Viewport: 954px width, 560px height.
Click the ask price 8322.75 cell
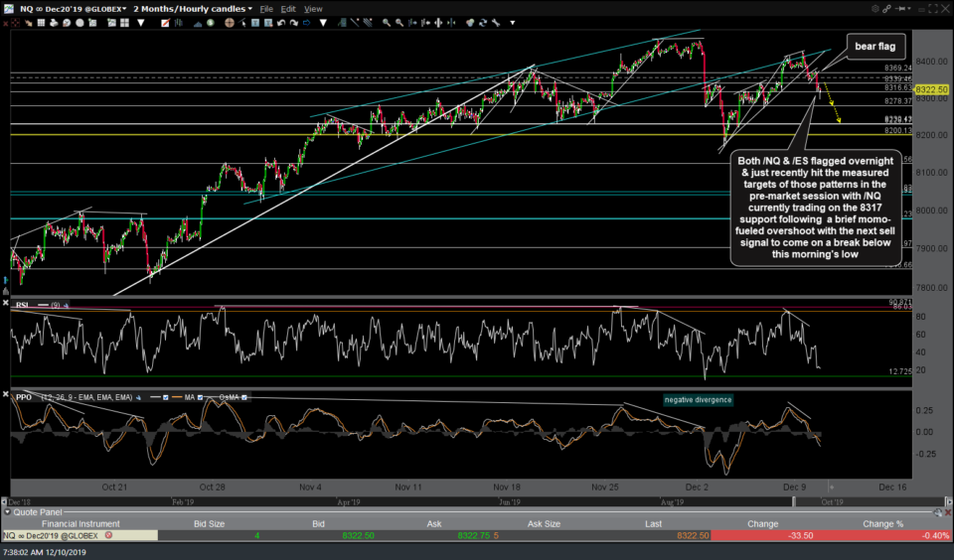click(473, 536)
